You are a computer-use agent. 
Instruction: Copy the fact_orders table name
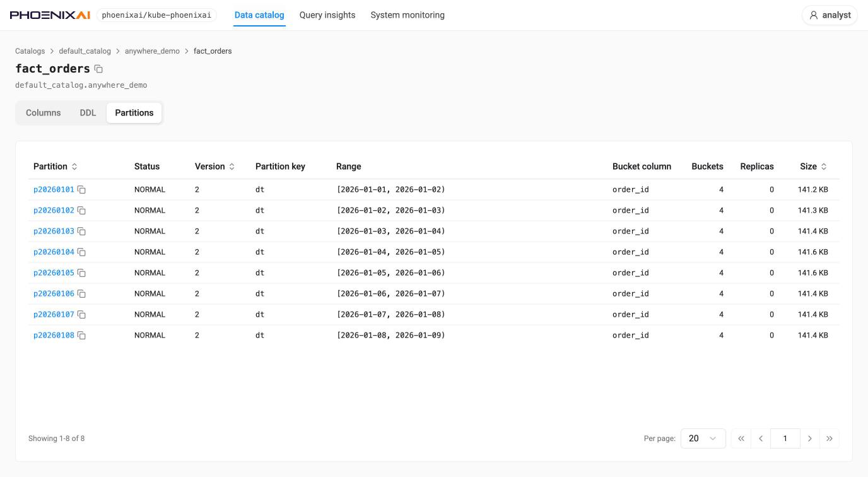(x=98, y=69)
